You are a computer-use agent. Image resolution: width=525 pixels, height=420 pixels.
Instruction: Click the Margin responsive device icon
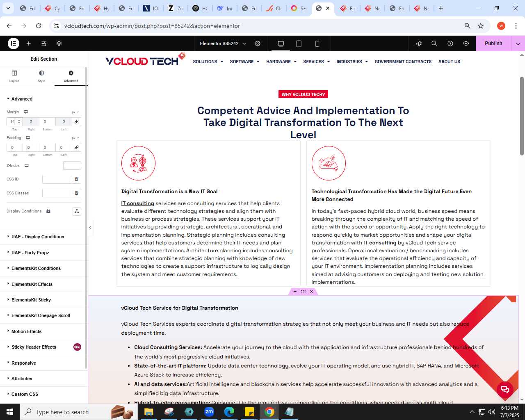26,112
